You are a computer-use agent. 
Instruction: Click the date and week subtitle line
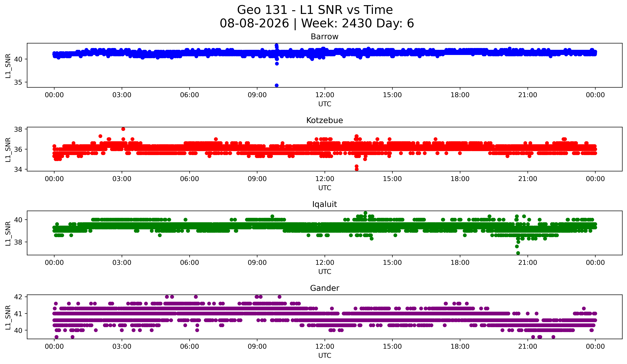click(317, 23)
